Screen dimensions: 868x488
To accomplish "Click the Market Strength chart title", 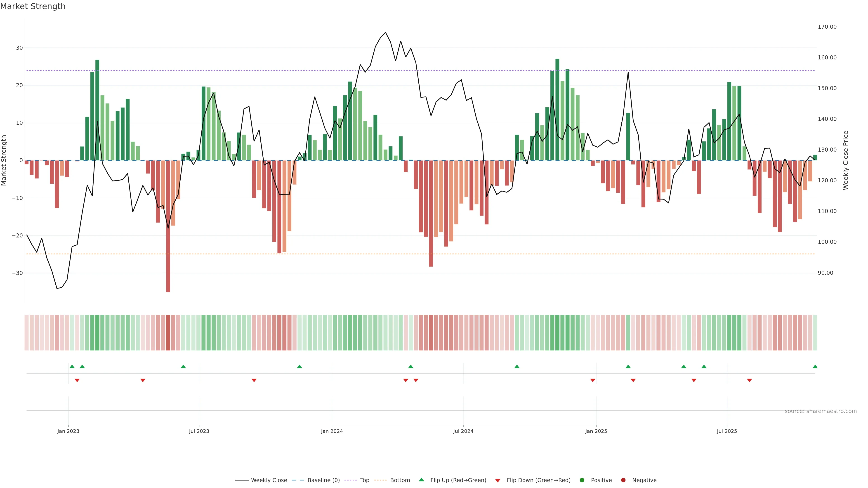I will tap(33, 6).
